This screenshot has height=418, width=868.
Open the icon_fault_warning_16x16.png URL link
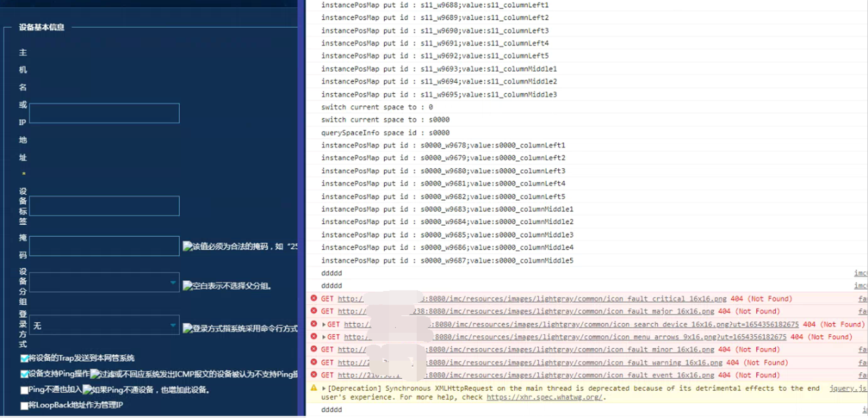point(530,362)
